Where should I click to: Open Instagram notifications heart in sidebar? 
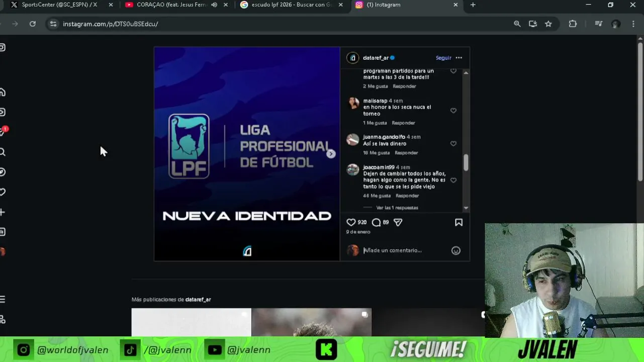click(3, 192)
